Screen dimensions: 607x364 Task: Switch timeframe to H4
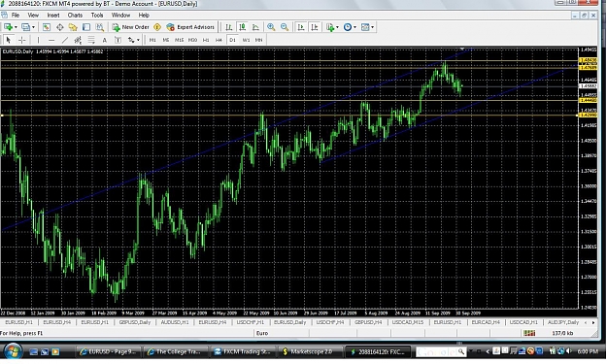219,40
